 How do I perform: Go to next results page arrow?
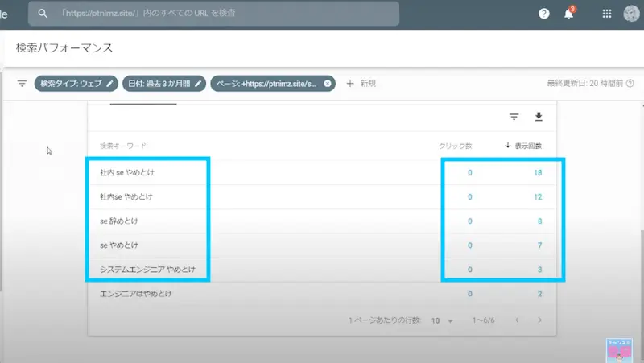(x=539, y=320)
